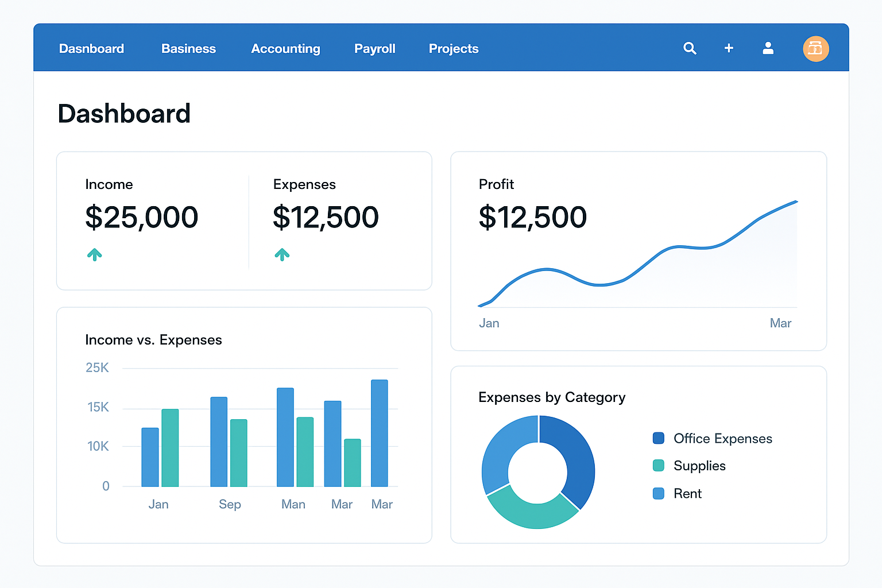Click the Man axis label
Screen dimensions: 882x588
click(293, 504)
